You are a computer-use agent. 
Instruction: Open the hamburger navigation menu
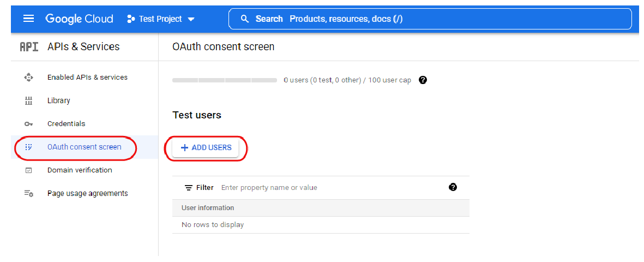29,19
